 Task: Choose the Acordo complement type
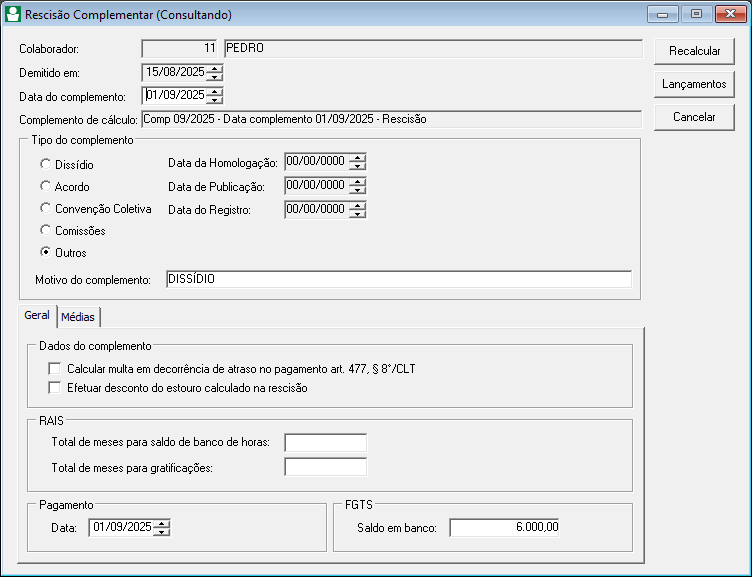click(x=45, y=186)
